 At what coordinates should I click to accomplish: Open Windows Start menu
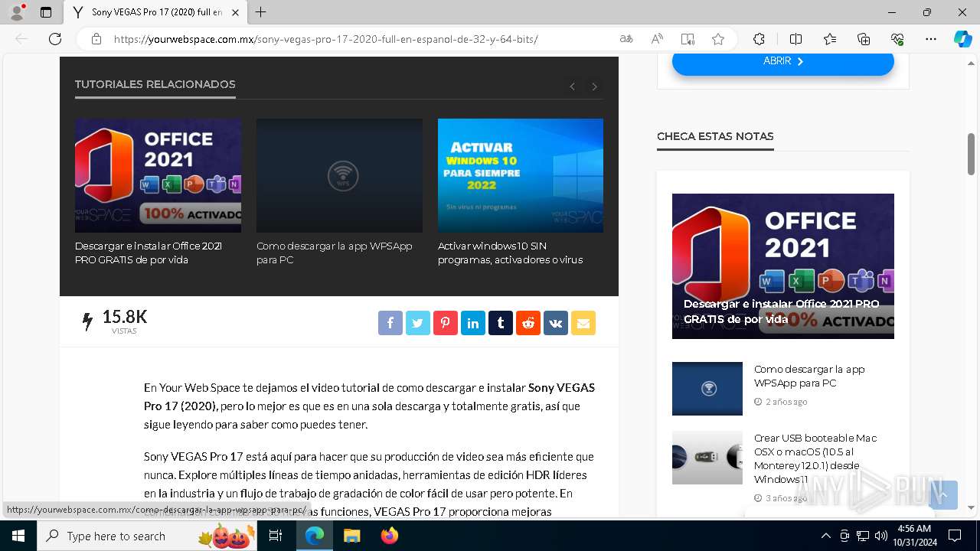pos(18,536)
